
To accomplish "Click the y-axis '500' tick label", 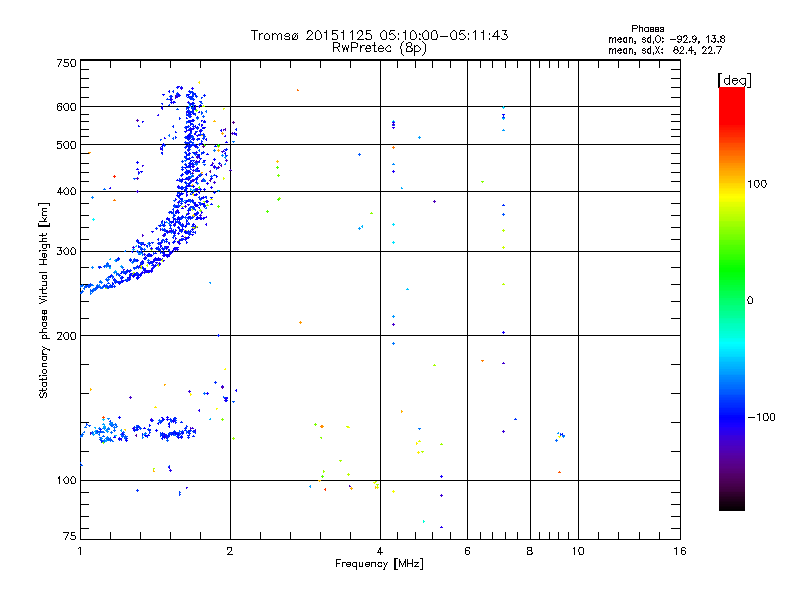I will (x=66, y=145).
